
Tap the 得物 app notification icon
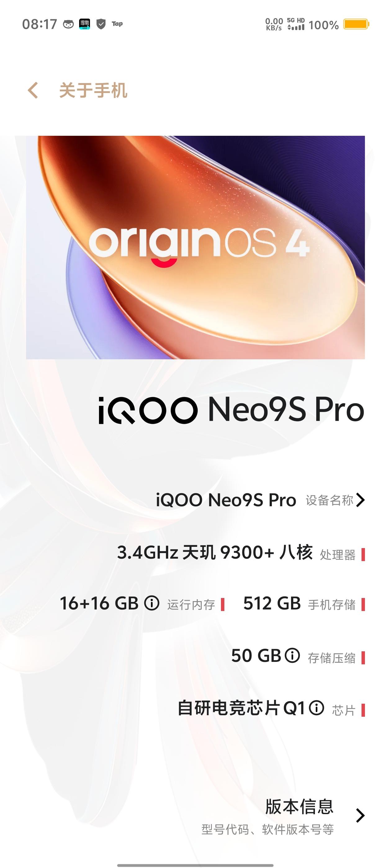tap(84, 24)
